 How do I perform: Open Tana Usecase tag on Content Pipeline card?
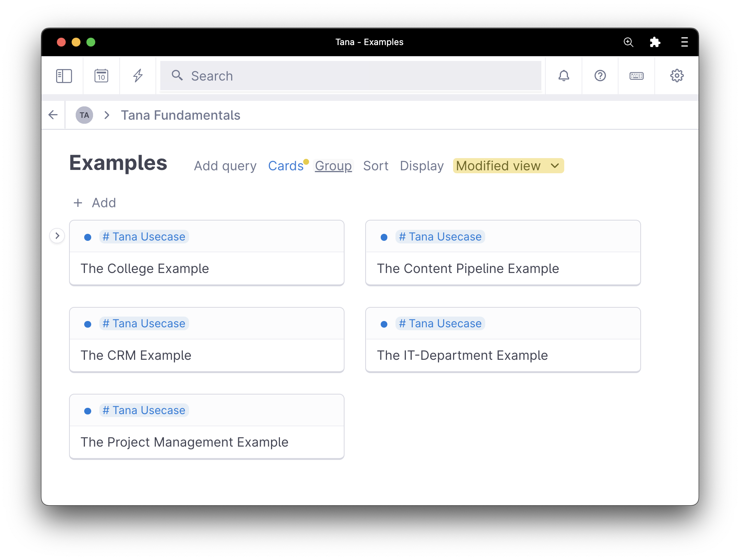click(440, 237)
